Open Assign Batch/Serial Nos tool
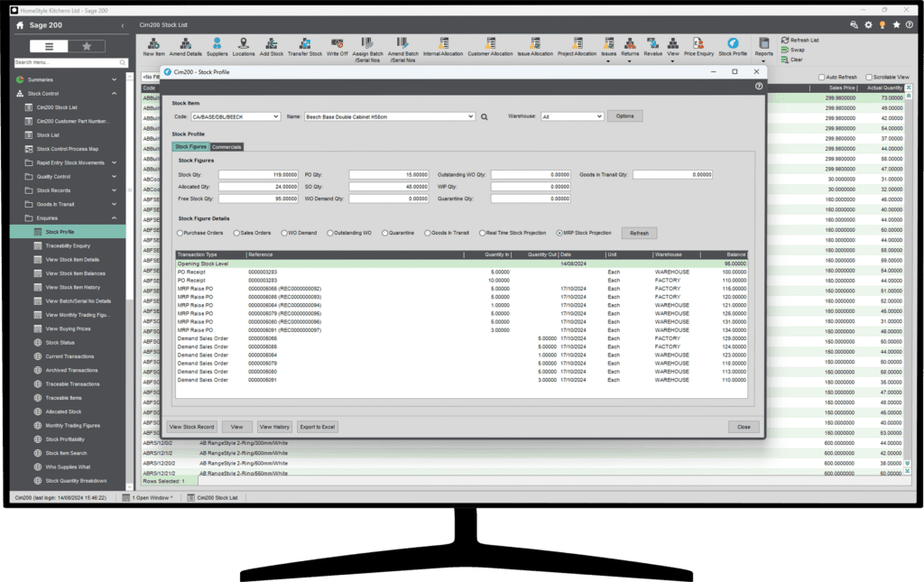The height and width of the screenshot is (582, 924). tap(368, 50)
